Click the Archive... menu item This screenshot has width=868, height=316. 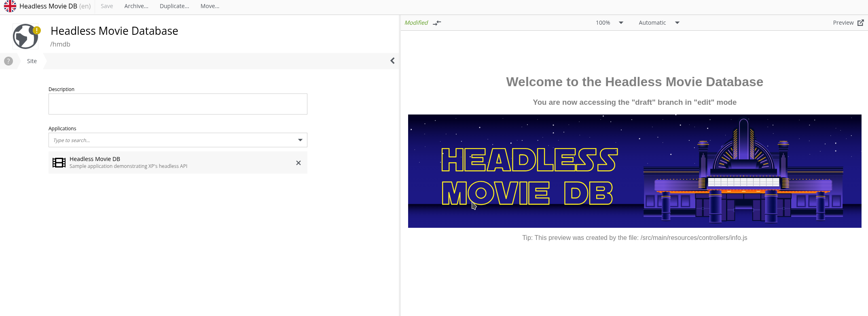(136, 6)
